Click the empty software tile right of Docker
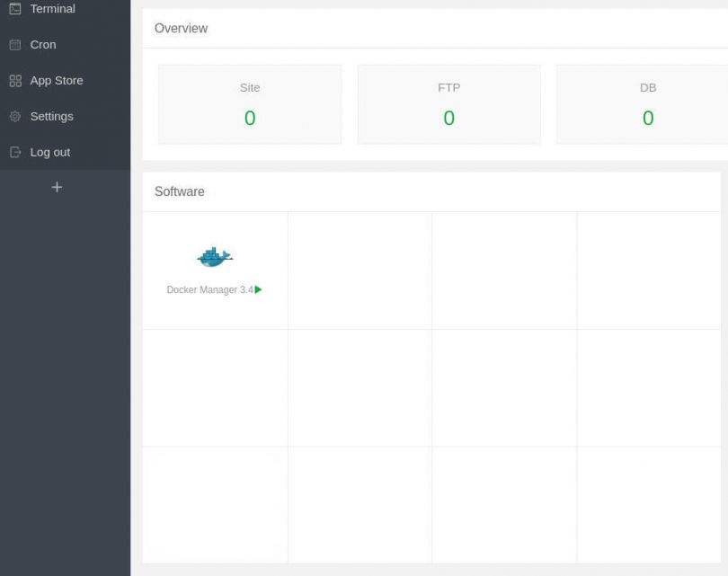Image resolution: width=728 pixels, height=576 pixels. click(360, 270)
